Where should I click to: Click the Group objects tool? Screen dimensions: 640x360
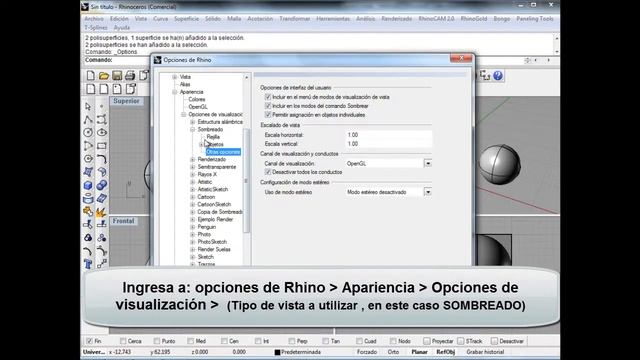88,238
